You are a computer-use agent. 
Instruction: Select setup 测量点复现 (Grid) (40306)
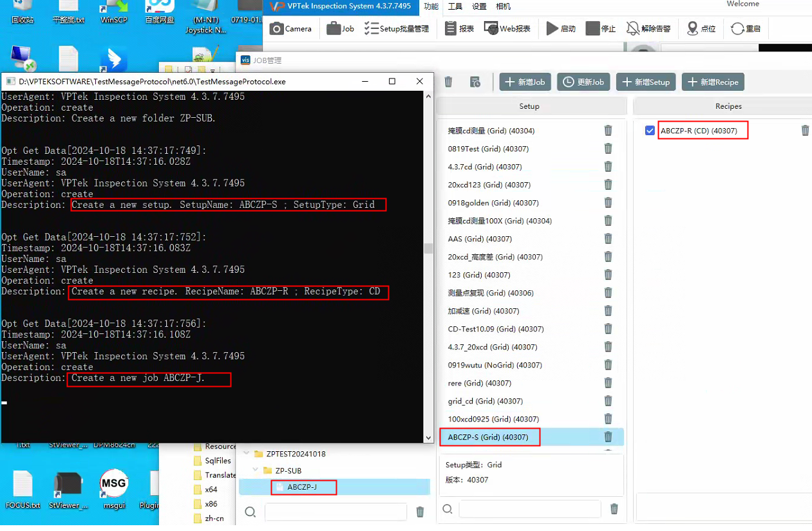(x=491, y=293)
